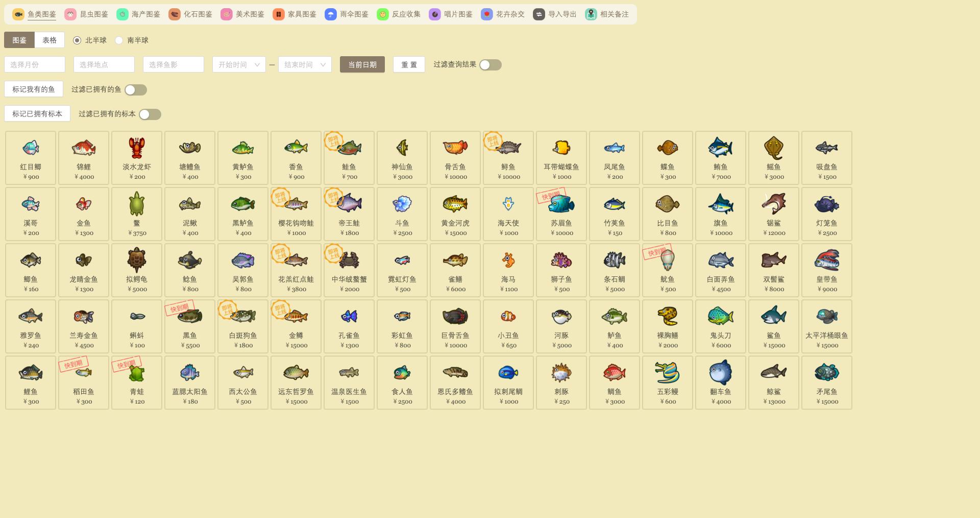Click the 标记我有的鱼 button
Viewport: 980px width, 518px height.
34,89
